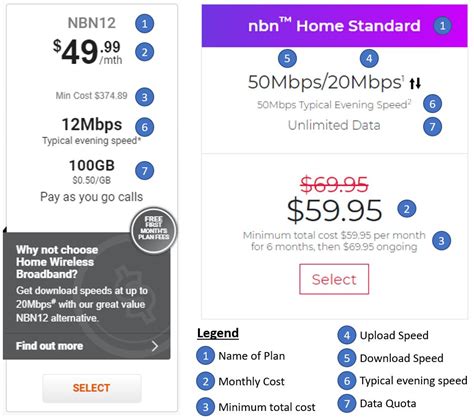Click marker 2 next to $49.99 price

point(144,52)
